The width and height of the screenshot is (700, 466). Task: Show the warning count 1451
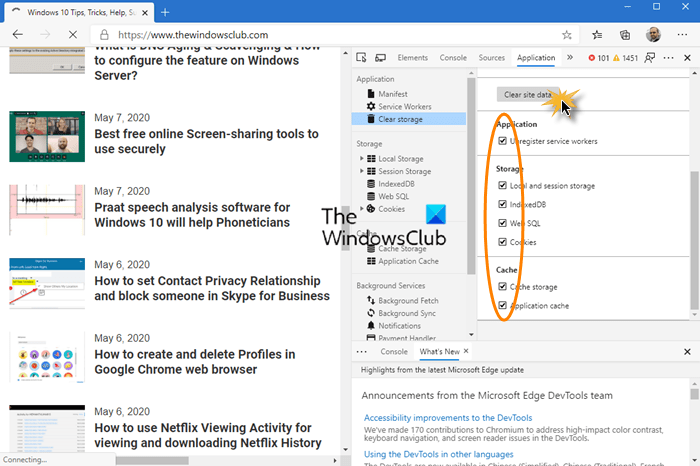tap(625, 58)
